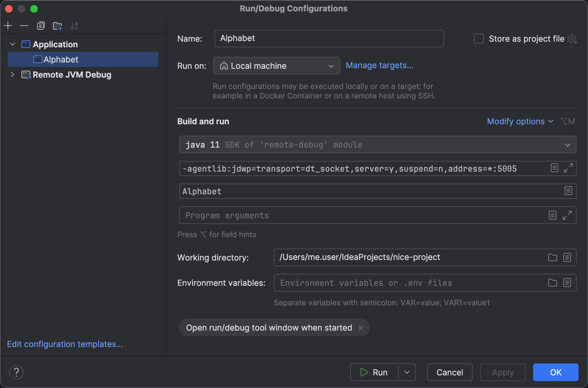Expand the VM options editor field
This screenshot has width=588, height=388.
tap(568, 168)
